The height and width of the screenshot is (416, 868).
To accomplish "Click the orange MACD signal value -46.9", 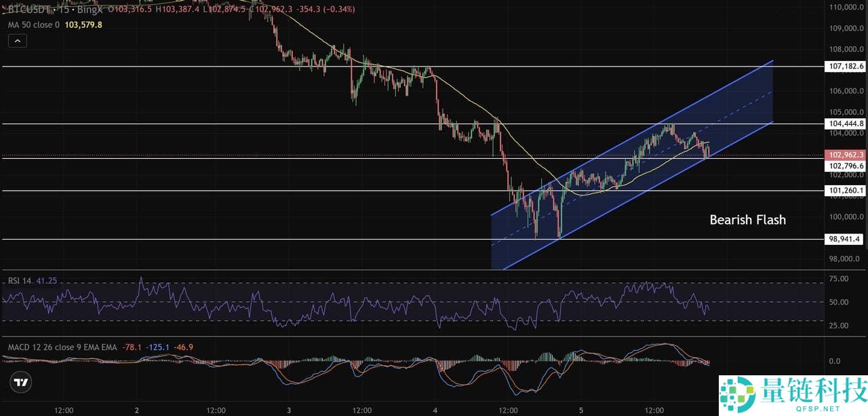I will (x=183, y=347).
